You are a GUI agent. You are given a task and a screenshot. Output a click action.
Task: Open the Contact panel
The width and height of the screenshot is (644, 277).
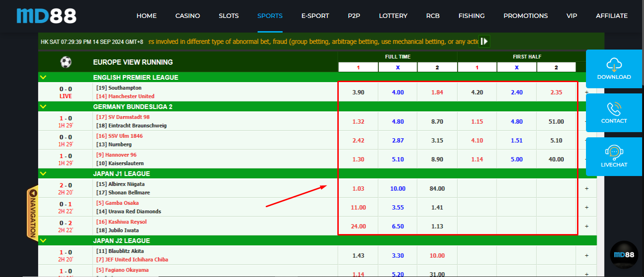point(614,113)
